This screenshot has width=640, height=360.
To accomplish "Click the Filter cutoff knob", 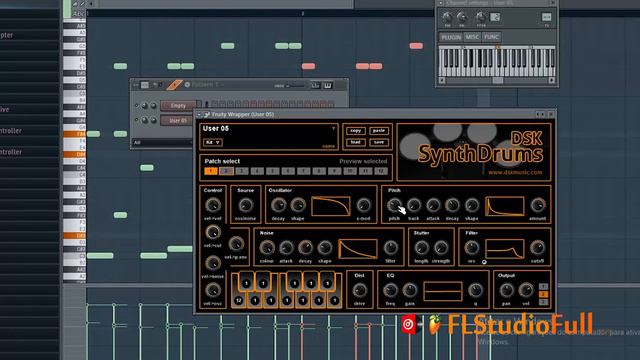I will (x=538, y=247).
